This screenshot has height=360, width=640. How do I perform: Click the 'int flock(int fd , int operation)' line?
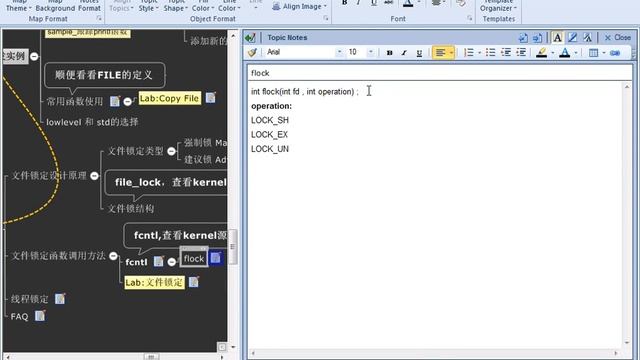click(x=304, y=91)
